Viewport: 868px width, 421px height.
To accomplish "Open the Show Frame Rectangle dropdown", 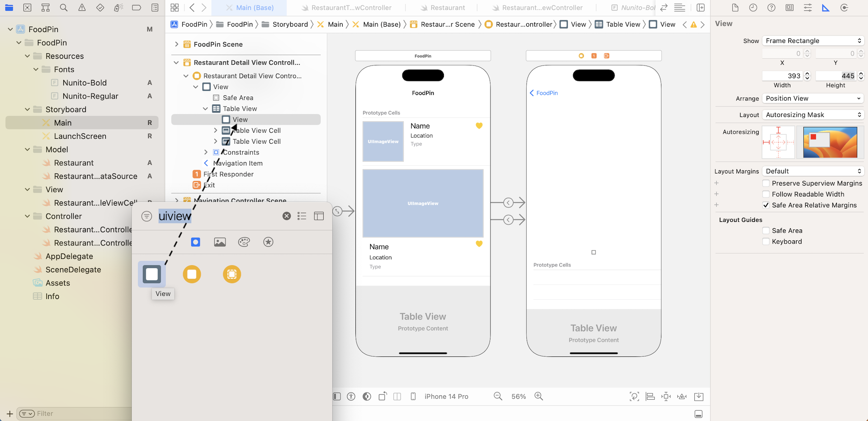I will coord(813,41).
